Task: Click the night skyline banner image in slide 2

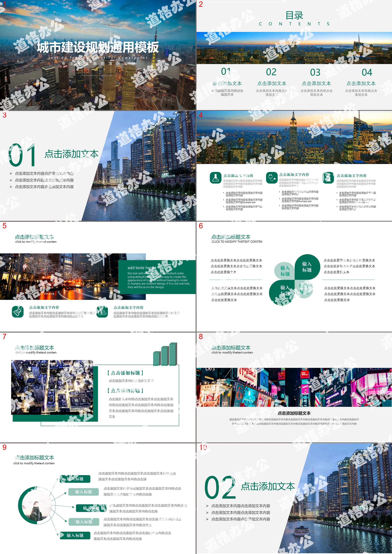Action: point(294,48)
